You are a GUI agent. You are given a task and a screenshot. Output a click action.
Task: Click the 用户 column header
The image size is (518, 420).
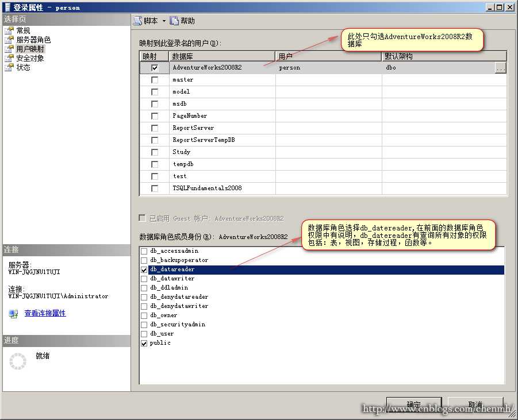[329, 56]
